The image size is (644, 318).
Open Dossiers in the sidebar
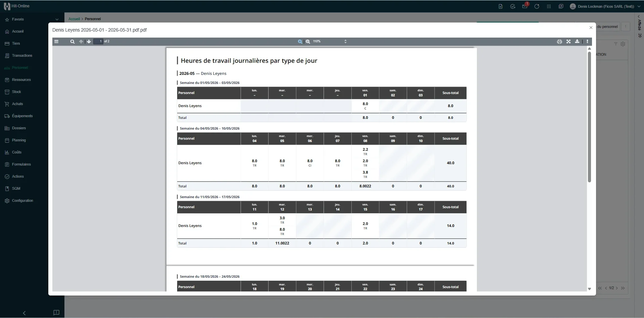point(19,128)
